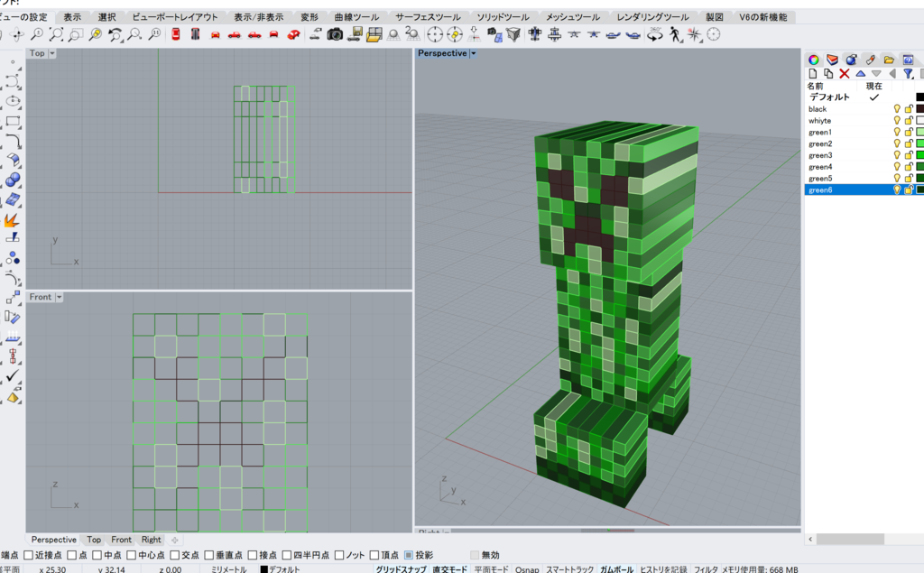Click the Save Named View floppy icon
Screen dimensions: 924x573
(355, 35)
